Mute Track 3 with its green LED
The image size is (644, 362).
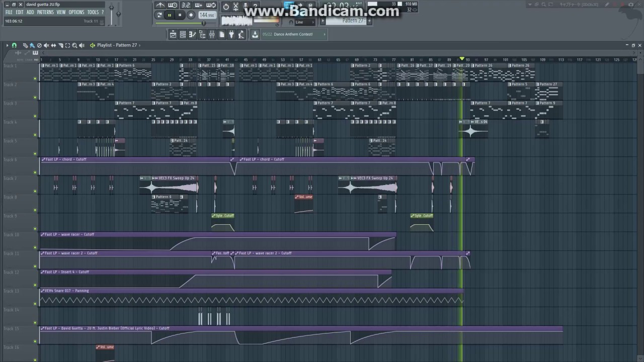[x=35, y=116]
